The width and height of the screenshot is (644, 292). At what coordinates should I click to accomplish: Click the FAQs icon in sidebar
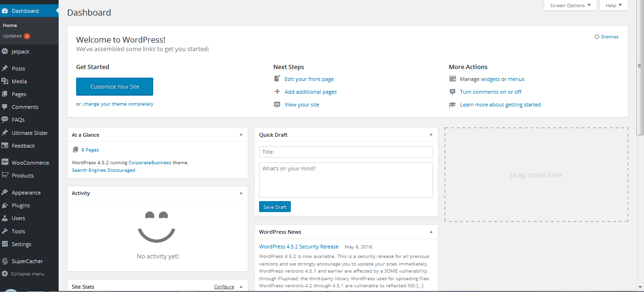[x=5, y=120]
